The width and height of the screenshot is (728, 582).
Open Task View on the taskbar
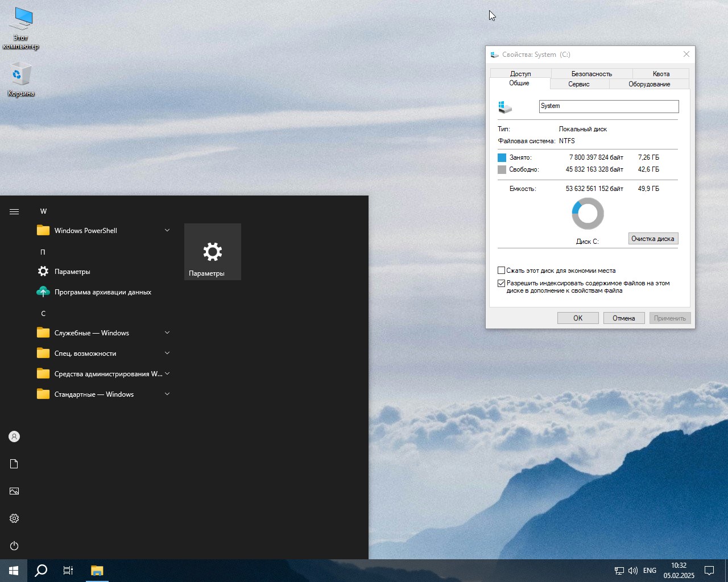[68, 571]
